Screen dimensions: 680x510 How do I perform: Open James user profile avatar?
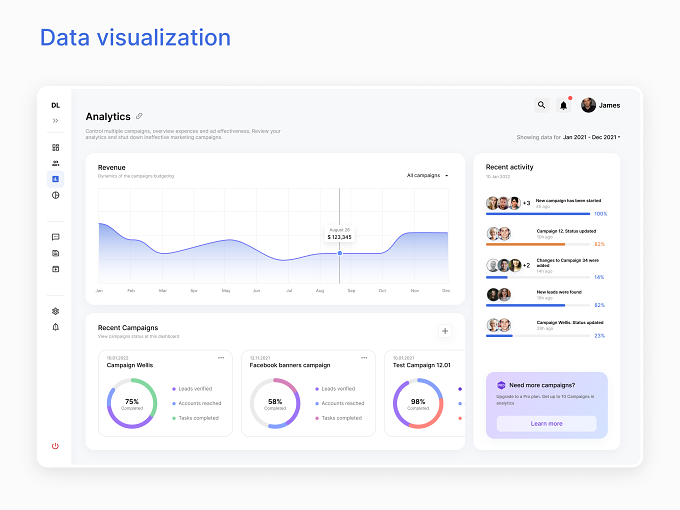coord(588,105)
